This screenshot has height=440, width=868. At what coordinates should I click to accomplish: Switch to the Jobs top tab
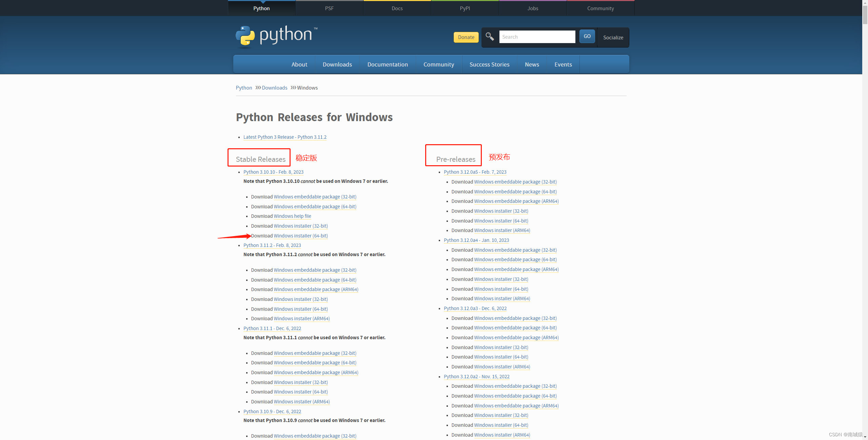click(533, 8)
